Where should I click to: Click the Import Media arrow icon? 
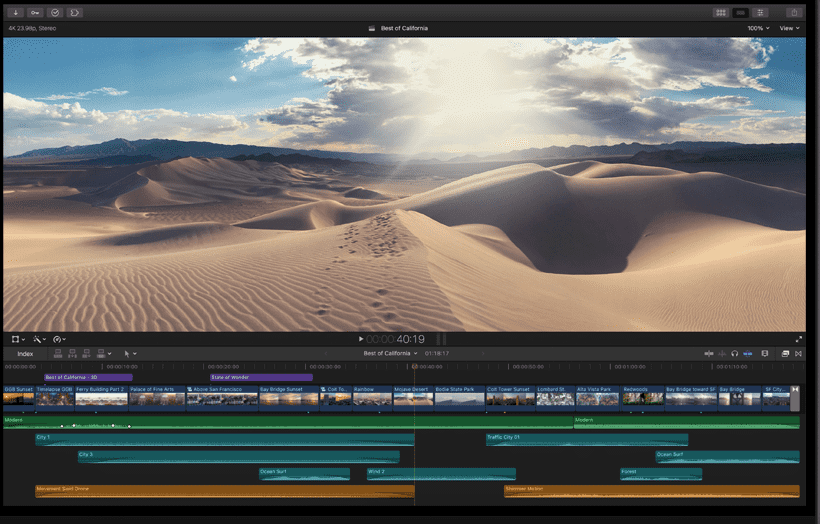16,13
